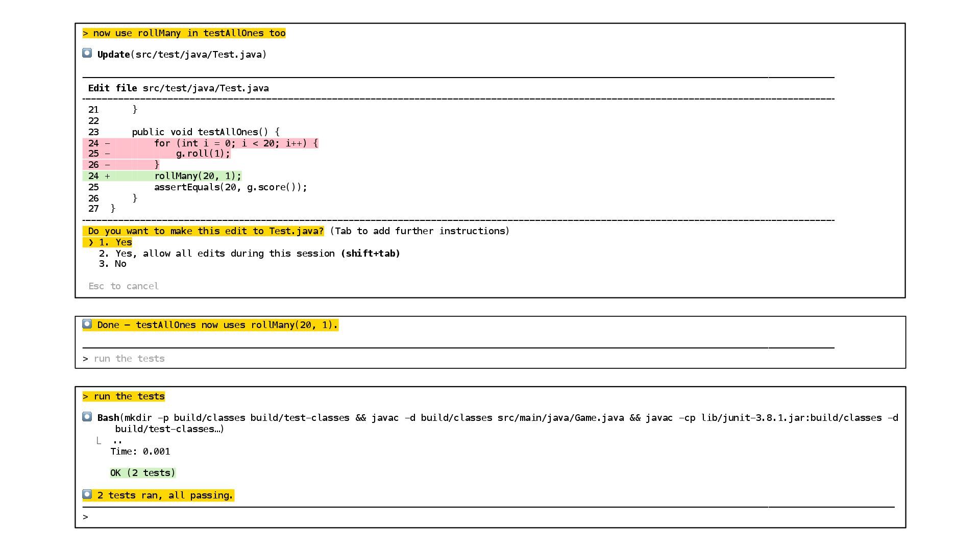The image size is (980, 551).
Task: Click the removed line 'g.roll(1);'
Action: 203,154
